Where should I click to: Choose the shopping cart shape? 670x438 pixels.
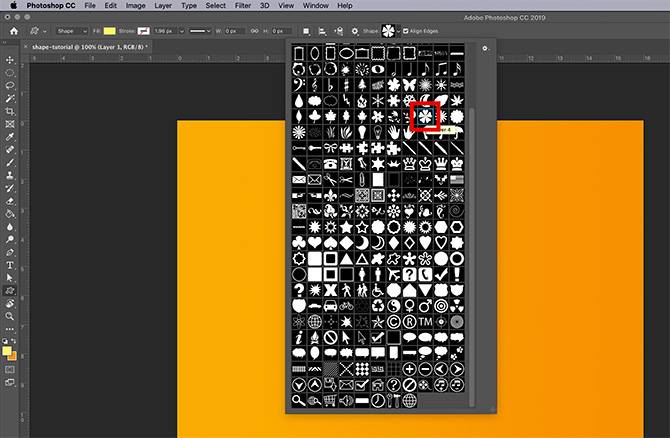[x=330, y=401]
